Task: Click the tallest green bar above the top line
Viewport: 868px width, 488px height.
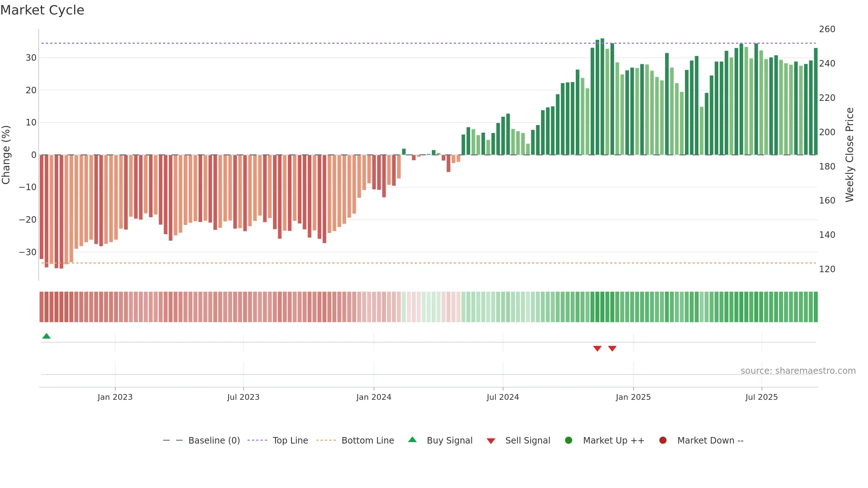Action: 602,97
